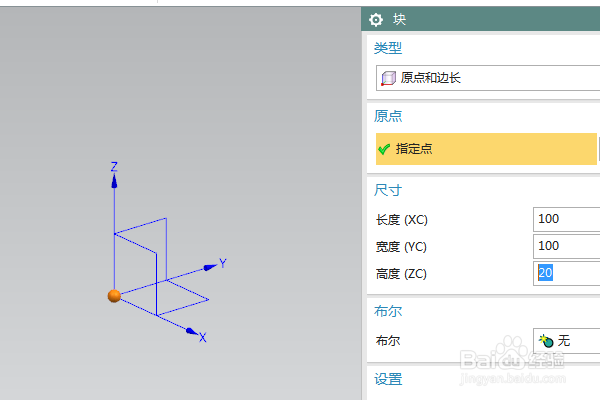
Task: Click the 块 dialog title text
Action: [x=399, y=19]
